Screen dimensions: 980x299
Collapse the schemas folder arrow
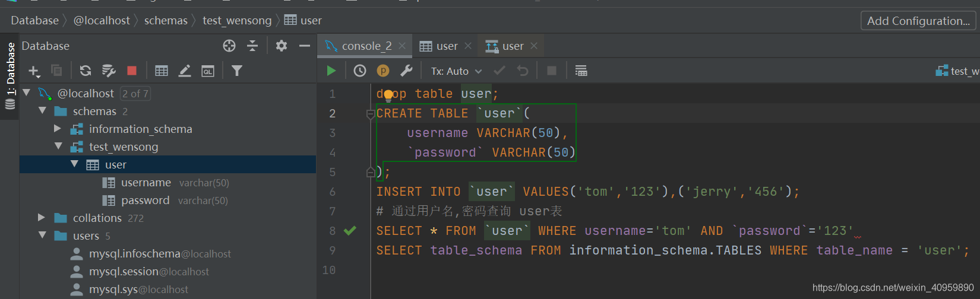(42, 110)
